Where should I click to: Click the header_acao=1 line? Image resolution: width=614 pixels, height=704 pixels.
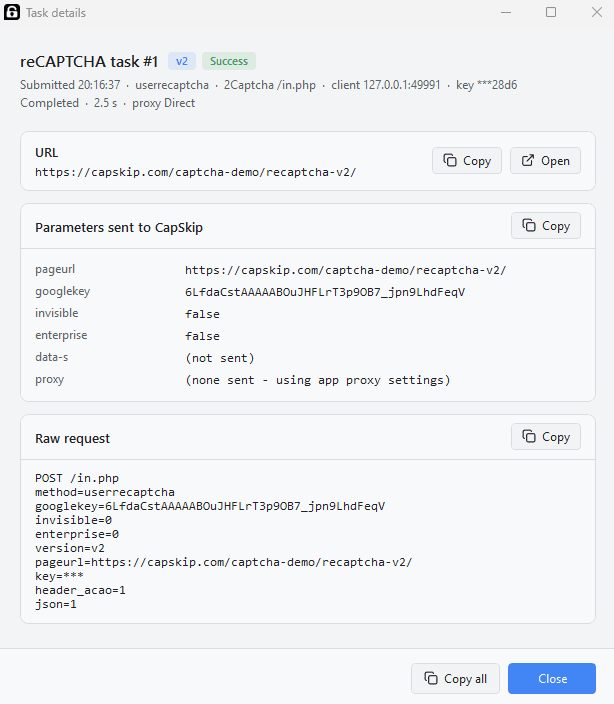pos(80,590)
